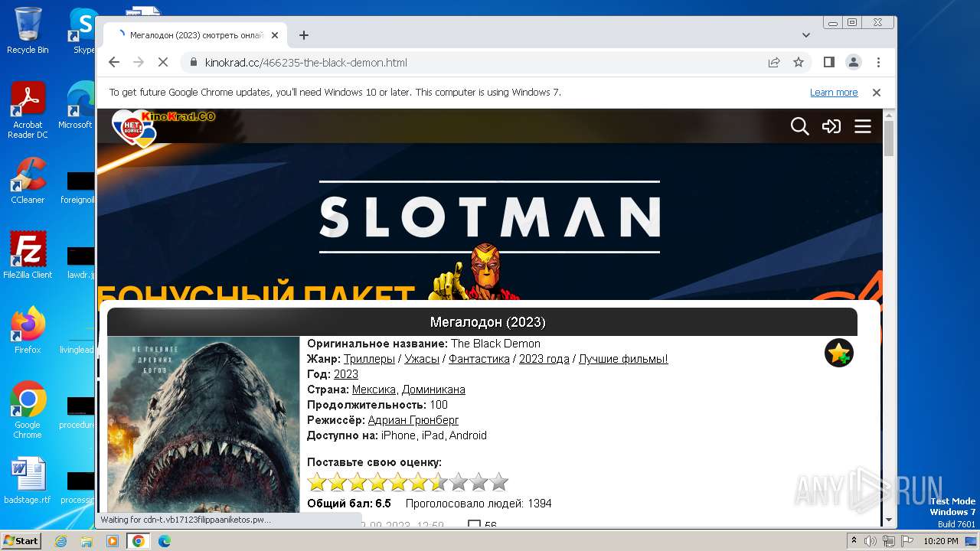
Task: Click page scrollbar down arrow
Action: point(889,520)
